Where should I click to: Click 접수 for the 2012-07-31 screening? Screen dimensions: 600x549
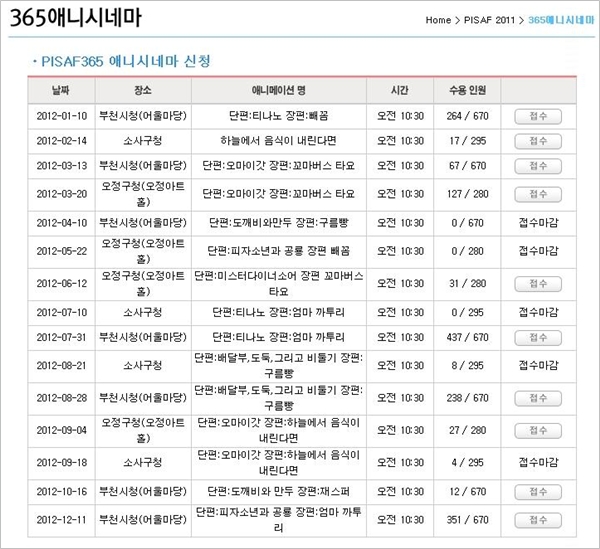[537, 339]
